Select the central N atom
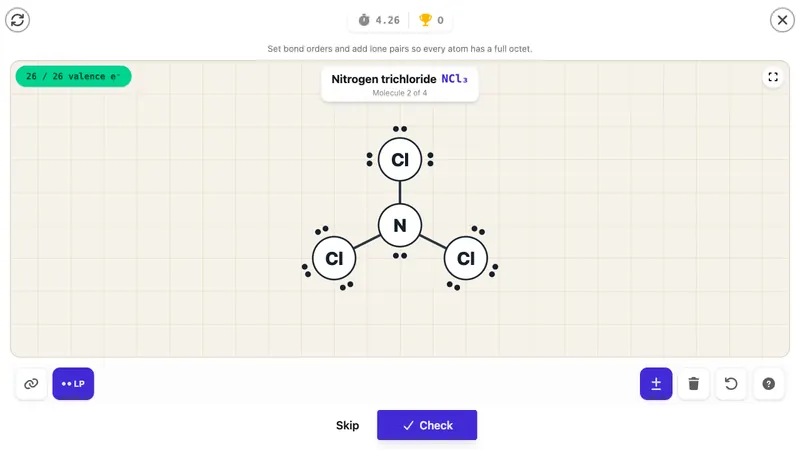The image size is (800, 450). pos(400,226)
